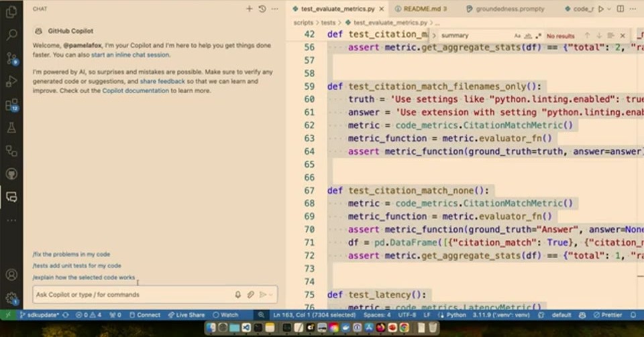Click the scripts breadcrumb

303,23
